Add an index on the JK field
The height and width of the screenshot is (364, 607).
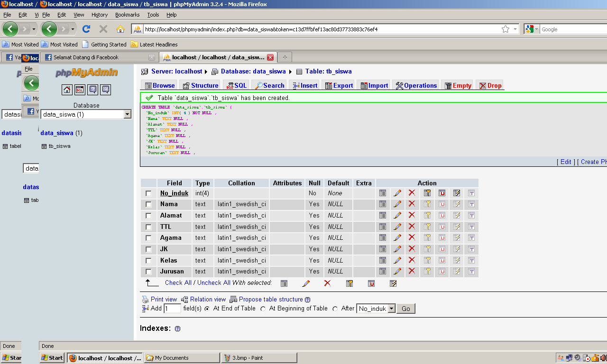click(x=456, y=249)
